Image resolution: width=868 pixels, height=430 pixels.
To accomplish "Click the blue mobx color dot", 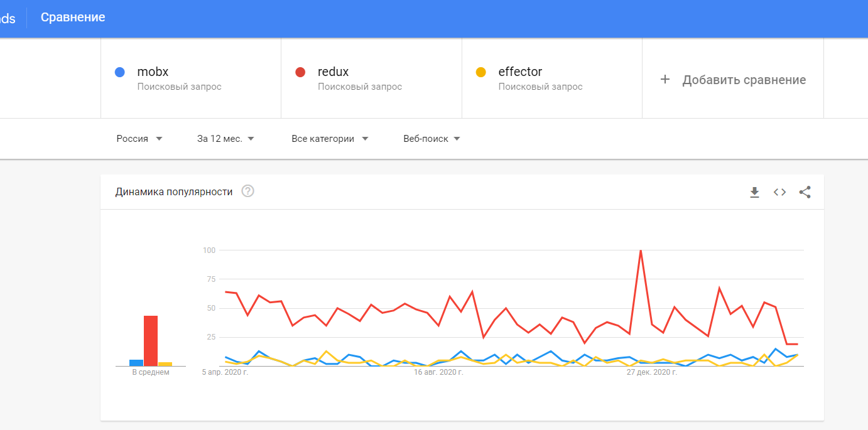I will point(120,72).
